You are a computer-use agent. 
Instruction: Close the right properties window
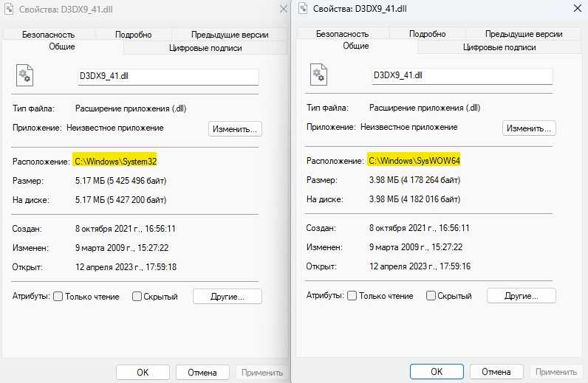[x=578, y=8]
